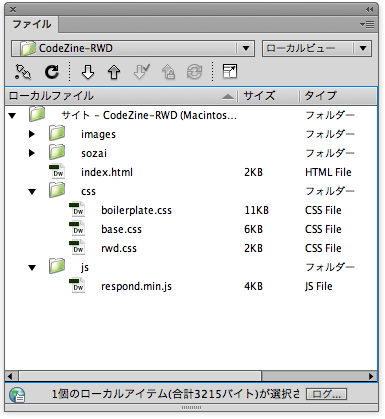Sort by サイズ column header
This screenshot has width=385, height=419.
coord(268,96)
